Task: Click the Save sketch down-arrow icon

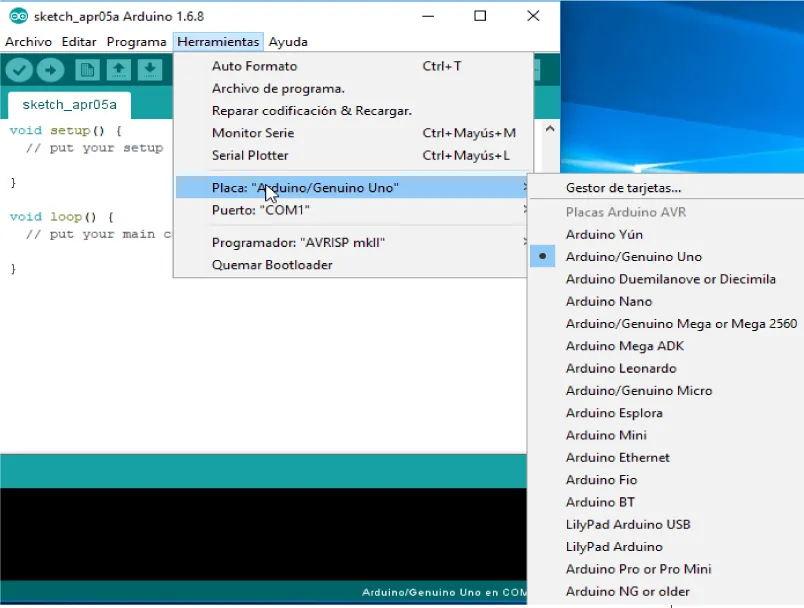Action: click(150, 70)
